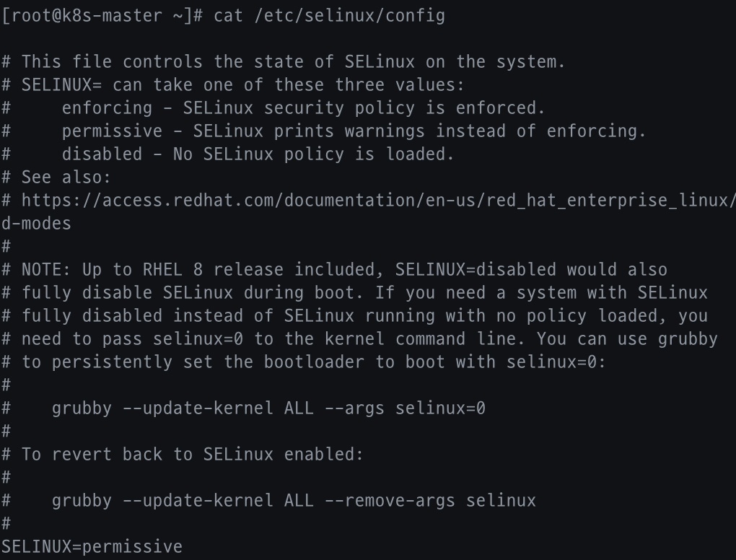Image resolution: width=736 pixels, height=560 pixels.
Task: Click the word "enforcing" in the values list
Action: coord(107,108)
